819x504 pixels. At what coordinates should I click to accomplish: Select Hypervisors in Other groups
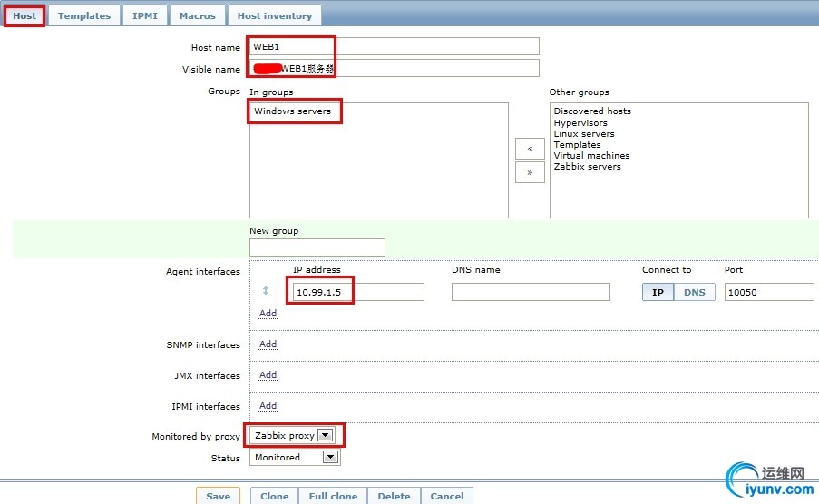point(580,122)
